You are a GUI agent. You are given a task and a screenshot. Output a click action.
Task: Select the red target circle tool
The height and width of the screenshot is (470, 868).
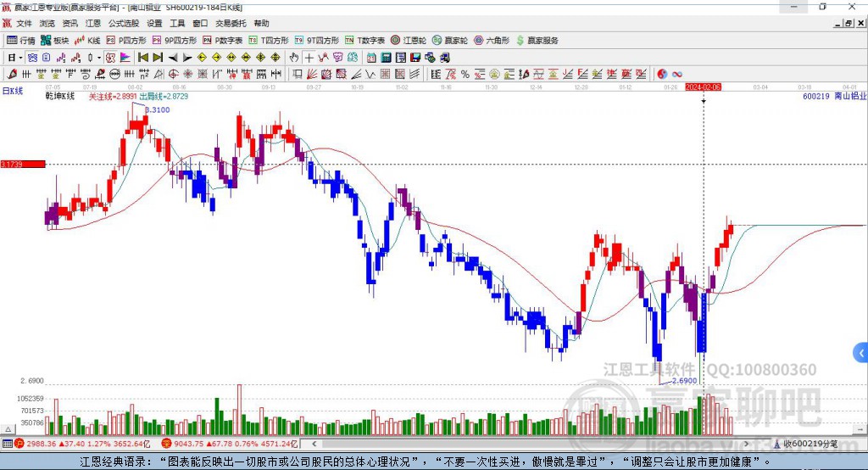173,74
